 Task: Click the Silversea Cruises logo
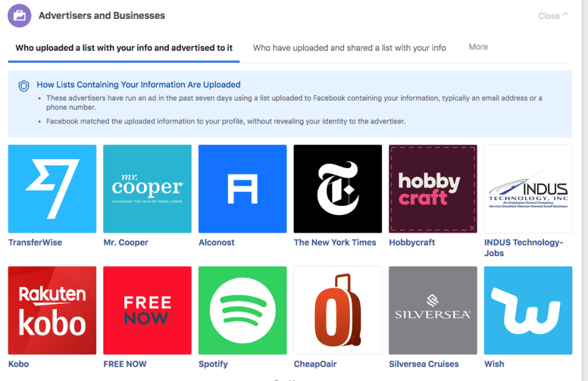click(433, 310)
